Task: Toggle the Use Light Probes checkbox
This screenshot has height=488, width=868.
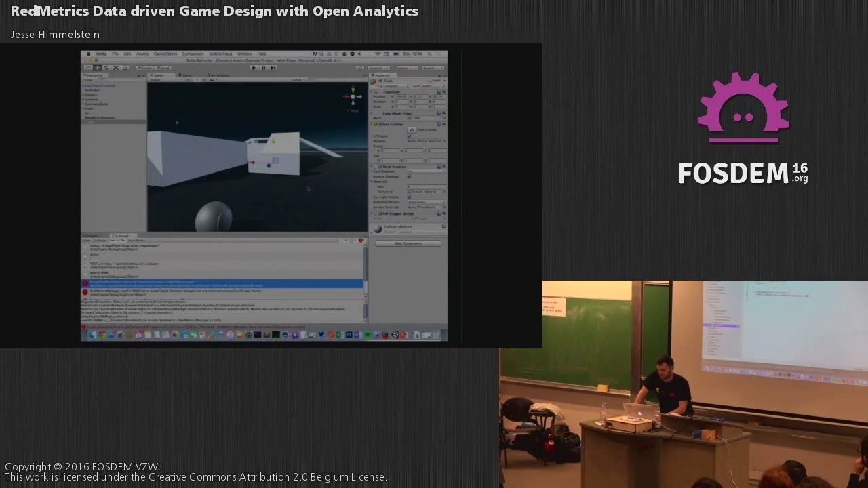Action: [409, 197]
